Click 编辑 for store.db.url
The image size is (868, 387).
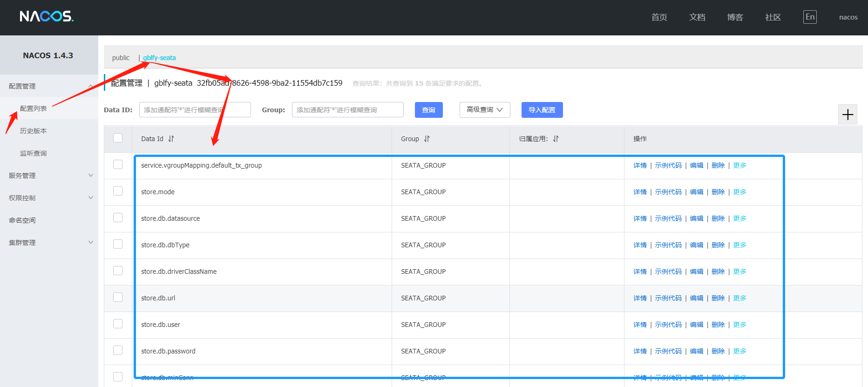point(697,298)
